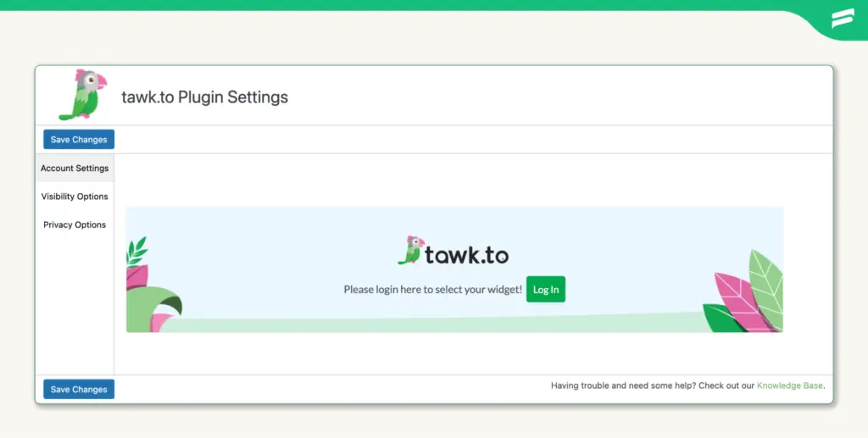Viewport: 868px width, 438px height.
Task: Click the top Save Changes button
Action: 79,139
